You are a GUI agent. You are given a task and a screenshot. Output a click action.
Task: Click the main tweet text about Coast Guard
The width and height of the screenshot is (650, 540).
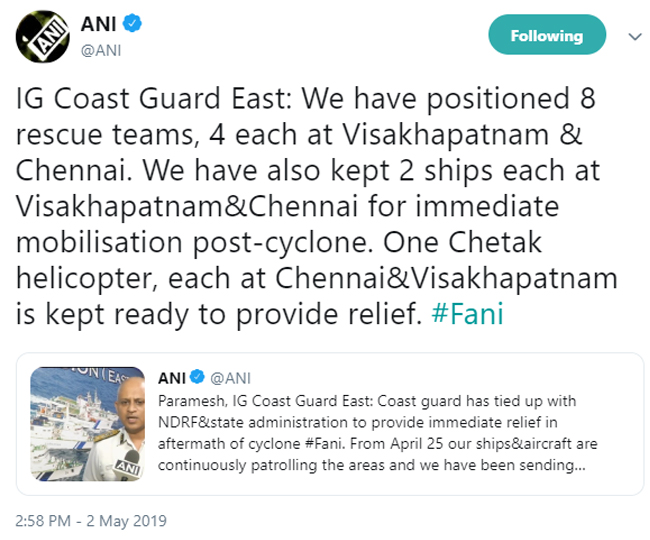(x=317, y=207)
